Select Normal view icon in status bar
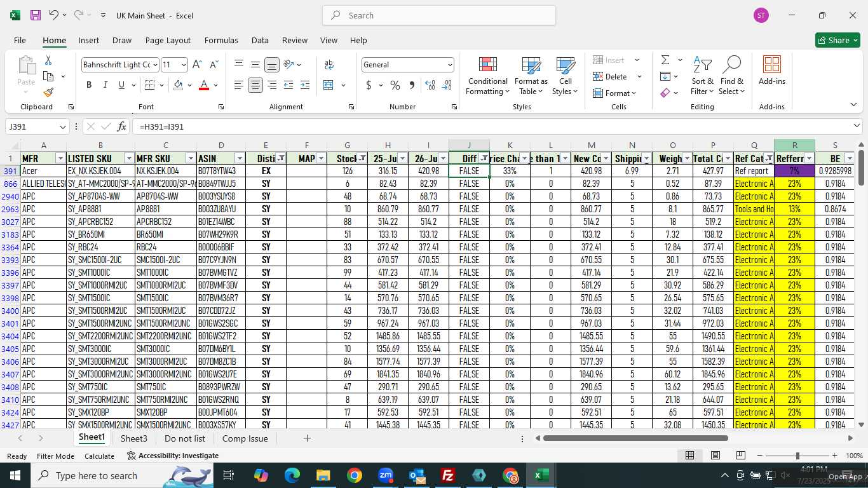This screenshot has height=488, width=868. click(x=689, y=456)
